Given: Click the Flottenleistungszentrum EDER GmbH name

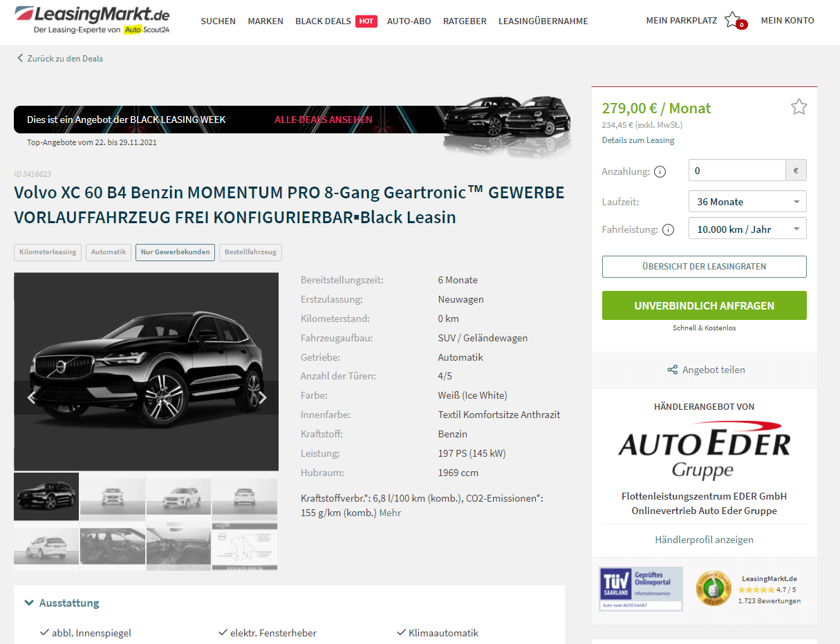Looking at the screenshot, I should point(704,496).
